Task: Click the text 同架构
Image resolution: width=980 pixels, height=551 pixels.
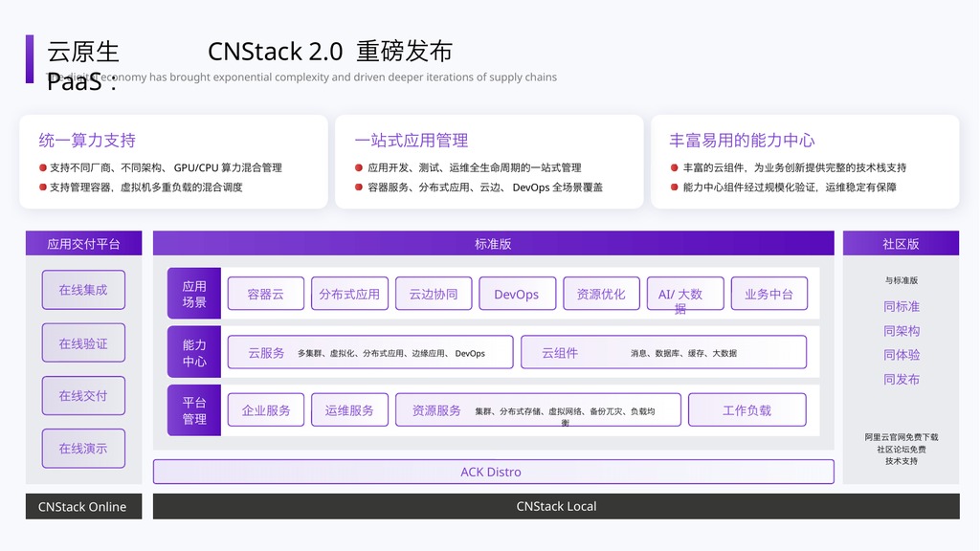Action: (902, 331)
